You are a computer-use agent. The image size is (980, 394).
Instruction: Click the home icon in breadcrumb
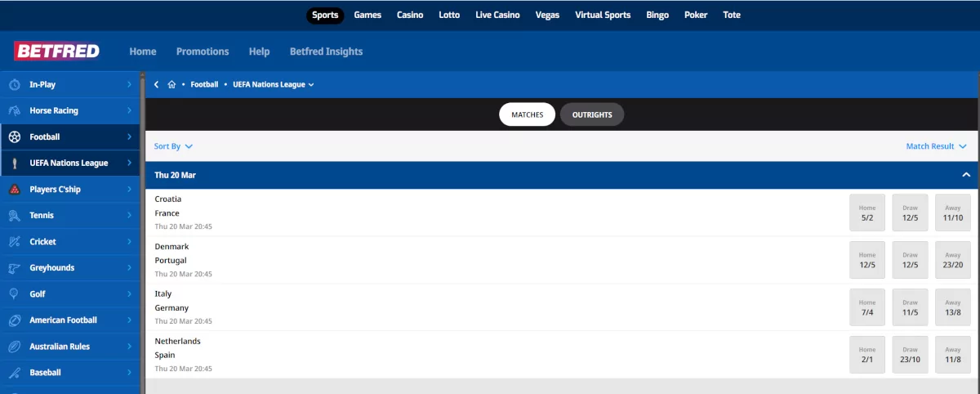tap(171, 84)
